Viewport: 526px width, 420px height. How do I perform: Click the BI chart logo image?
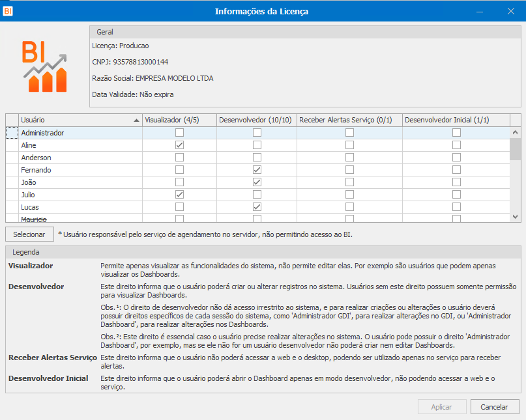45,66
